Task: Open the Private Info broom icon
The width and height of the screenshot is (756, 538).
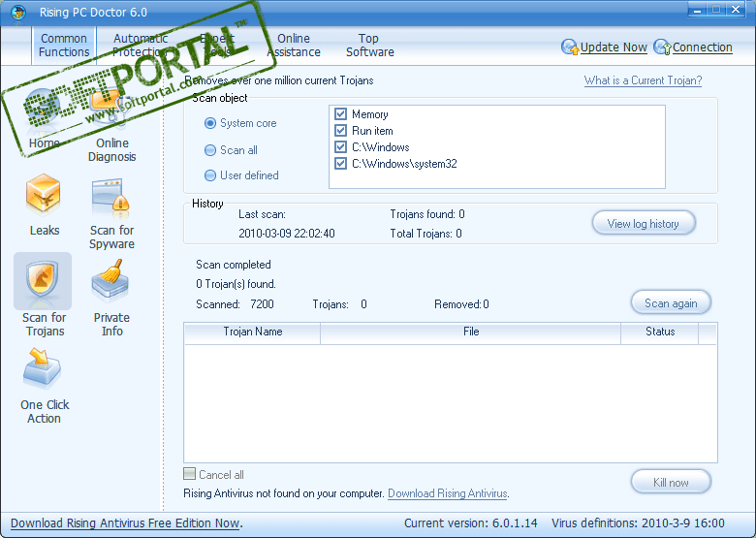Action: tap(110, 280)
